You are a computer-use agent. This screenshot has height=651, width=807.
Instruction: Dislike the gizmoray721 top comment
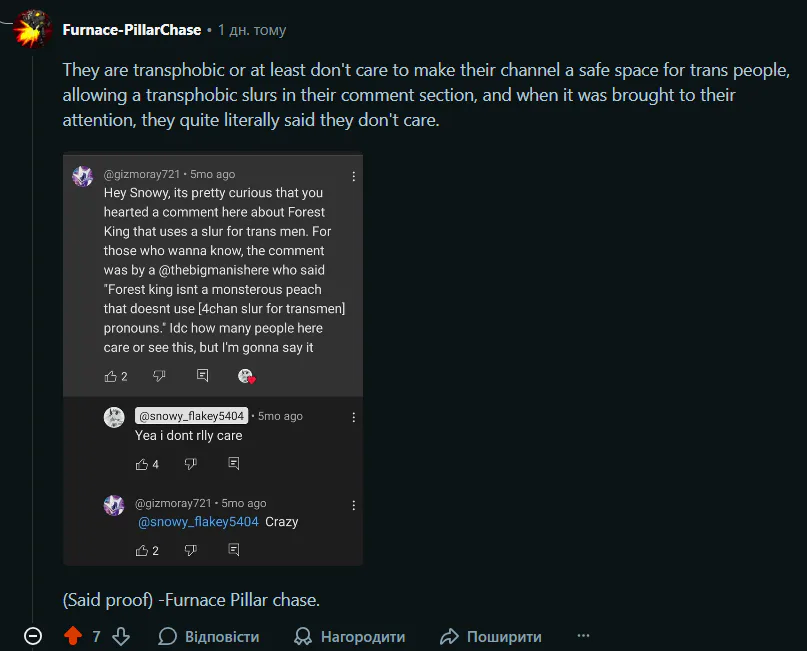[159, 376]
